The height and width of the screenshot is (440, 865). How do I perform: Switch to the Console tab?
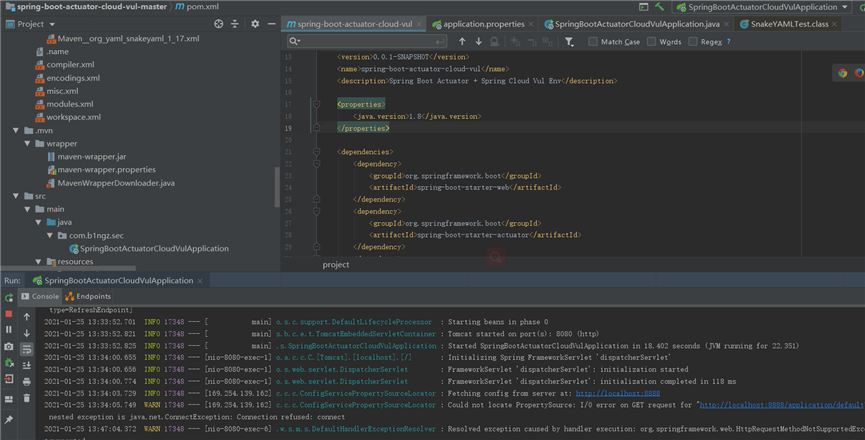(x=40, y=296)
